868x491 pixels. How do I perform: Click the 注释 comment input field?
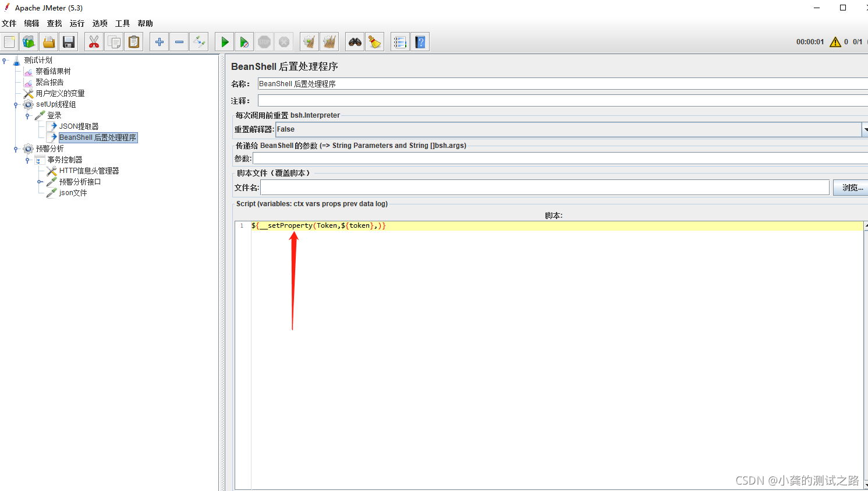pos(562,101)
